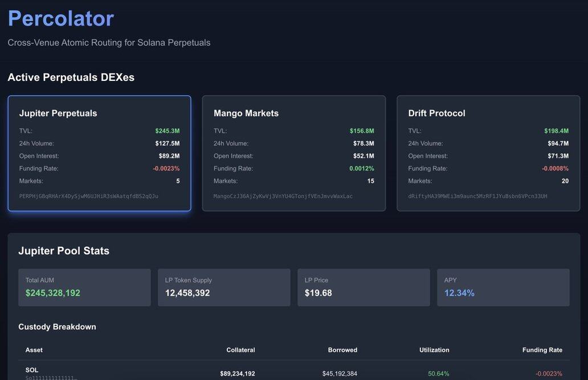
Task: Select the Jupiter Perpetuals DEX card
Action: pyautogui.click(x=99, y=153)
